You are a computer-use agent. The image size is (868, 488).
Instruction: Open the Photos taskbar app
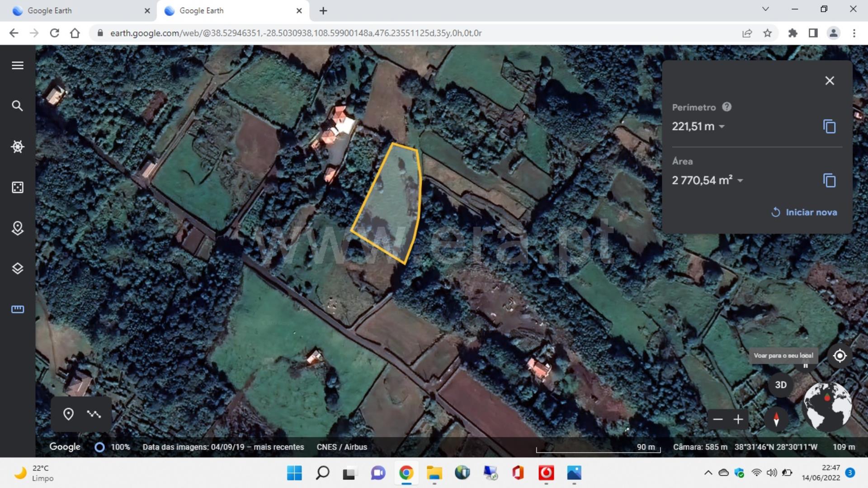(x=574, y=473)
